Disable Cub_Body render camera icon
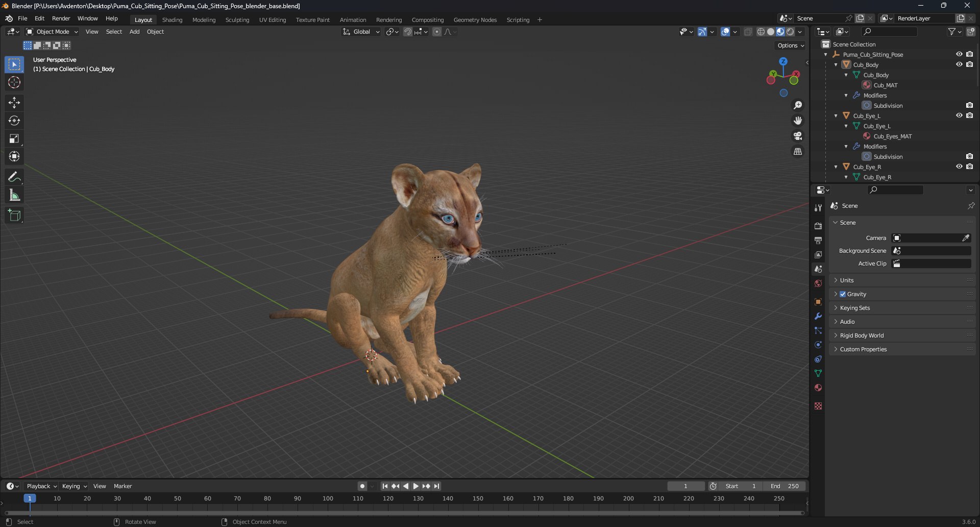Image resolution: width=980 pixels, height=527 pixels. point(969,64)
